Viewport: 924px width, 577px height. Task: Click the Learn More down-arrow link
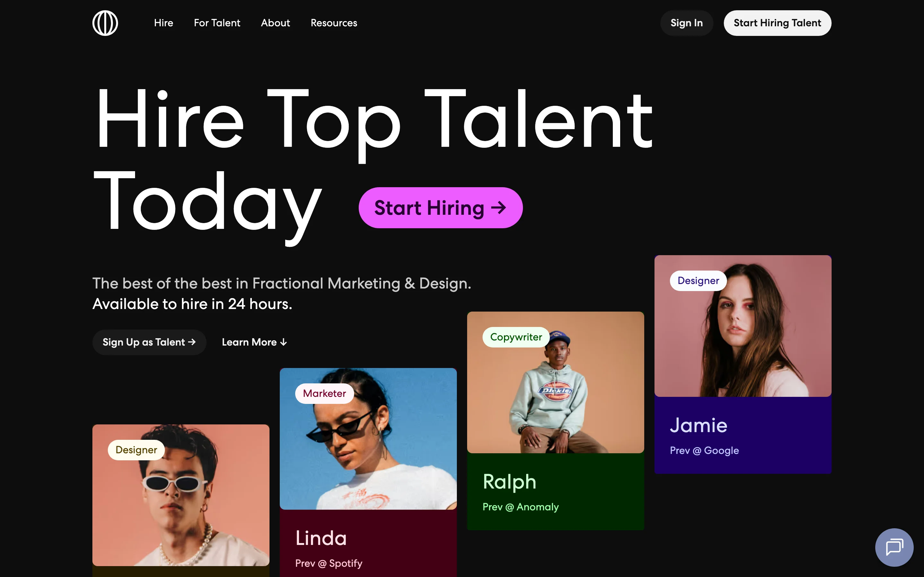click(254, 342)
